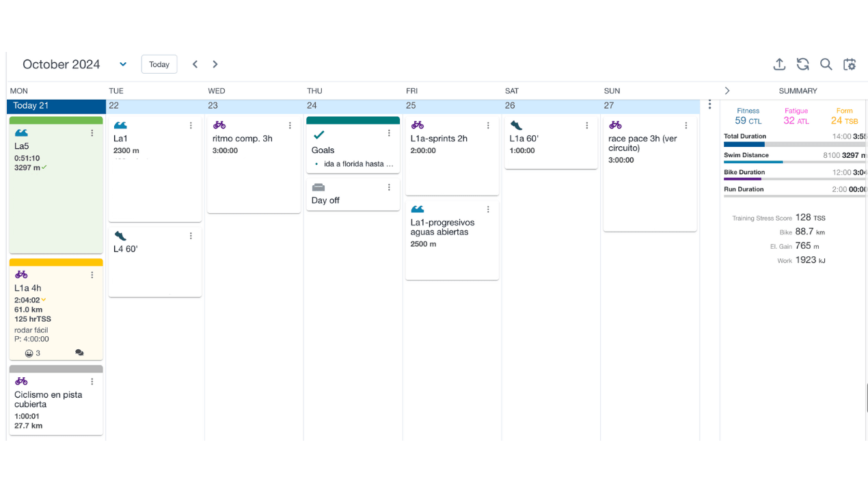Click the swim icon on La1 workout
The width and height of the screenshot is (868, 492).
pyautogui.click(x=120, y=125)
